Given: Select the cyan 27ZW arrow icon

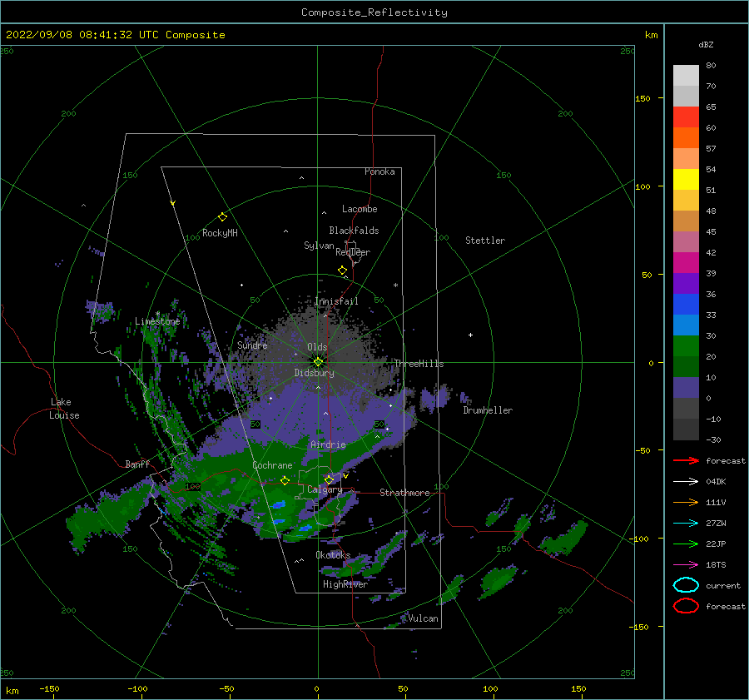Looking at the screenshot, I should (x=686, y=524).
